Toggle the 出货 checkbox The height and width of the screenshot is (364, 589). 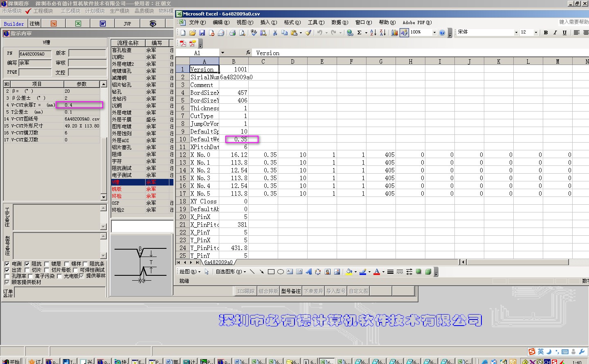[x=7, y=270]
